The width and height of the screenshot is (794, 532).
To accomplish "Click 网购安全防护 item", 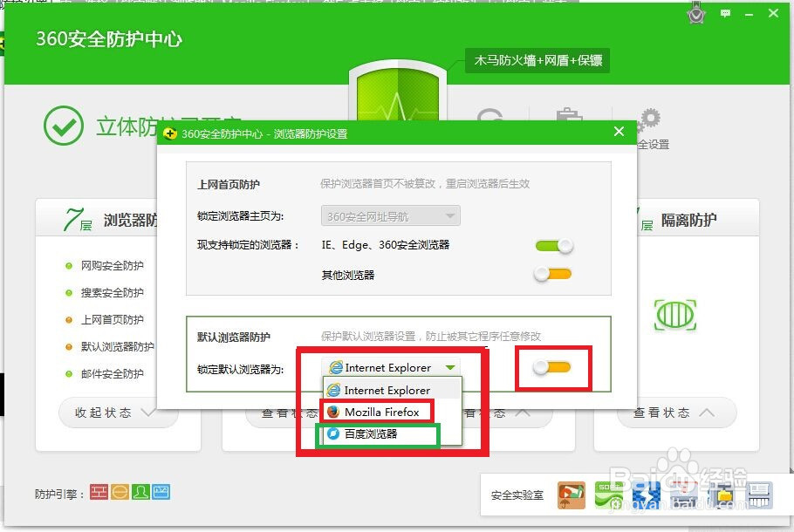I will [112, 266].
